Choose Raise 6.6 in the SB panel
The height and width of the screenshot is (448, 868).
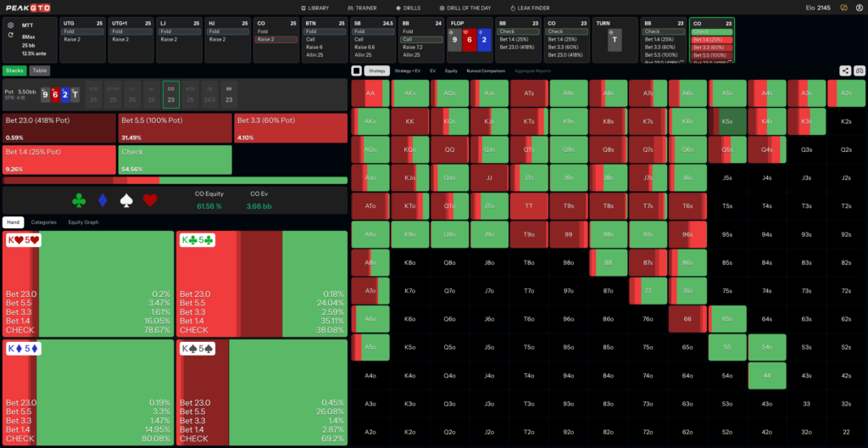pyautogui.click(x=373, y=48)
